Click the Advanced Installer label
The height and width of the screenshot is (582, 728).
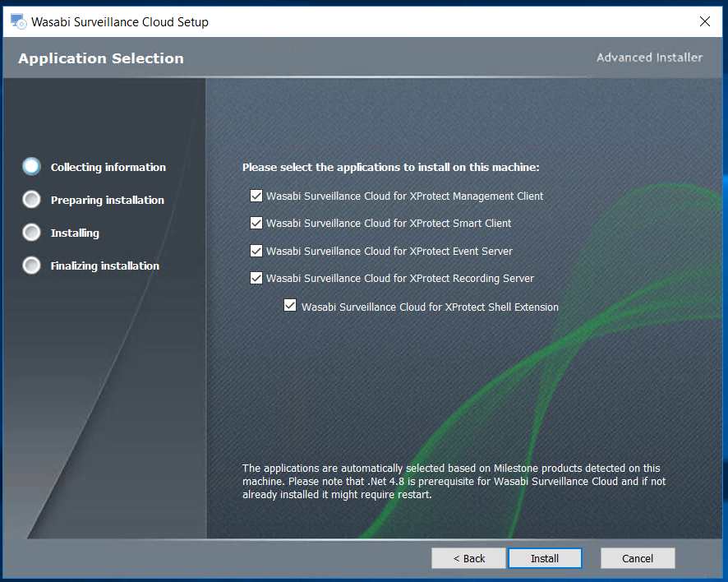pos(649,58)
